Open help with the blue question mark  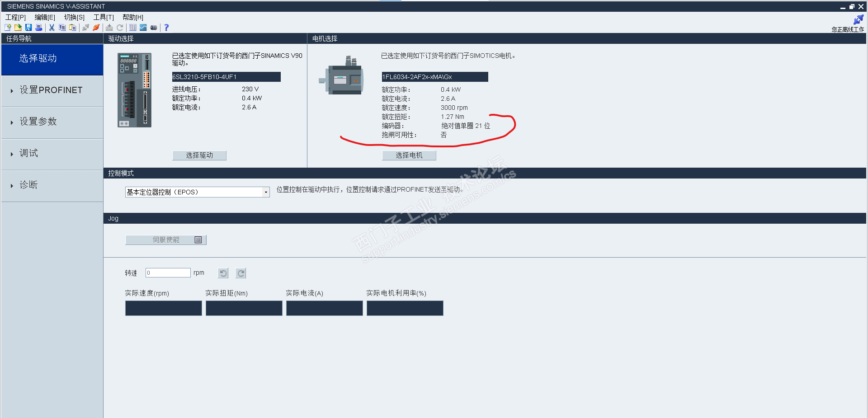coord(166,28)
